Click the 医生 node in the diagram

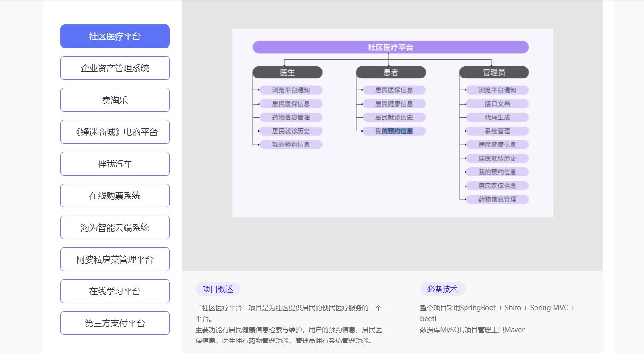click(287, 72)
